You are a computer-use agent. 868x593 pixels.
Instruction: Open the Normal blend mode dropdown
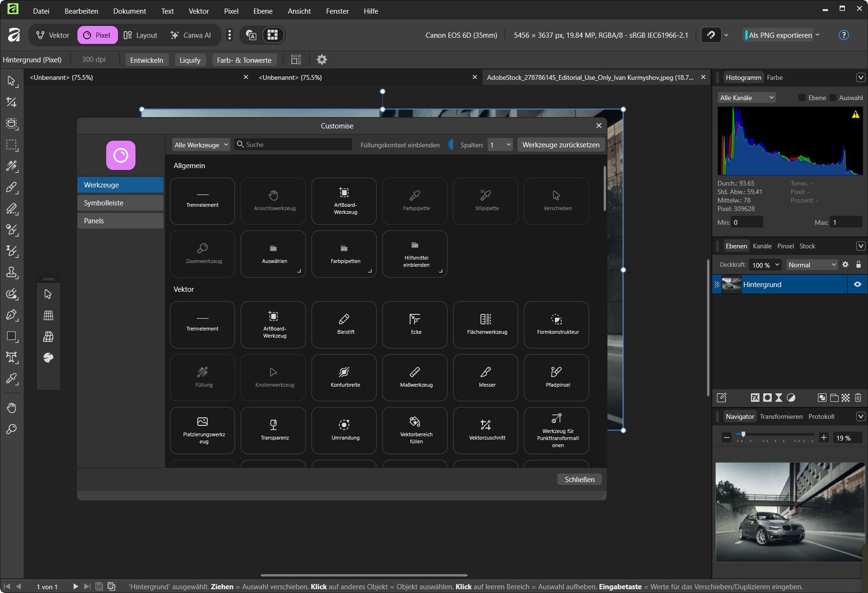point(812,265)
